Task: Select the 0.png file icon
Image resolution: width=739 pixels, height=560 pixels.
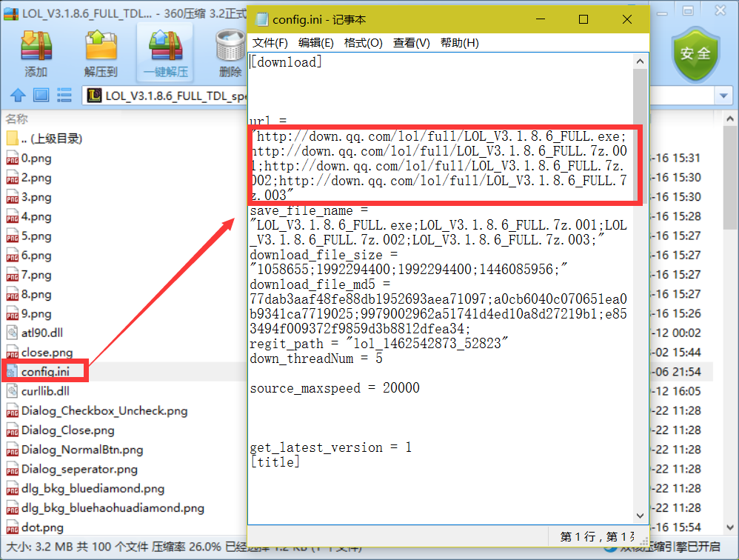Action: 13,159
